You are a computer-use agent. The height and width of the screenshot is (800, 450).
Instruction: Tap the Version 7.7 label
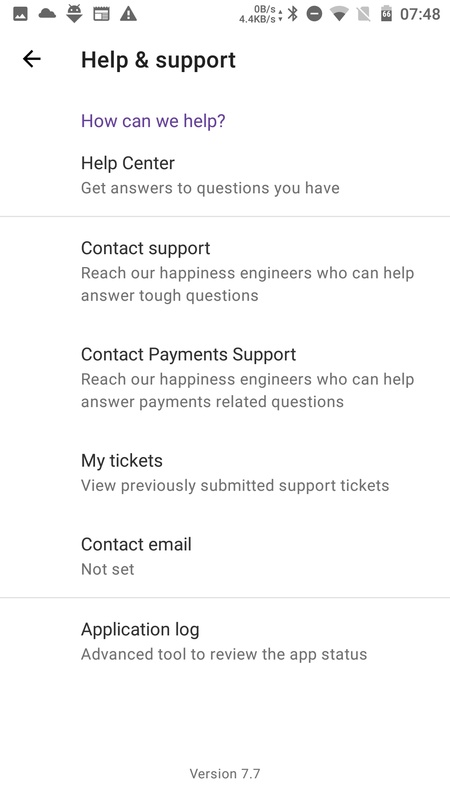tap(225, 773)
